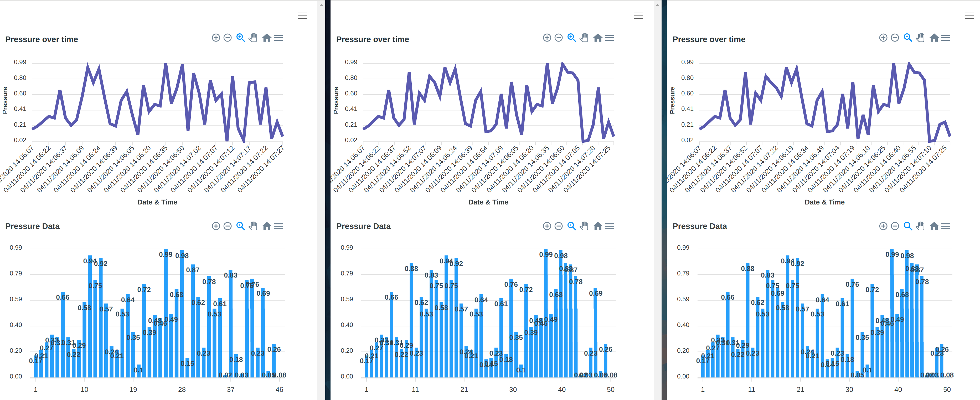This screenshot has height=400, width=980.
Task: Zoom out on left panel's Pressure over time chart
Action: point(228,38)
